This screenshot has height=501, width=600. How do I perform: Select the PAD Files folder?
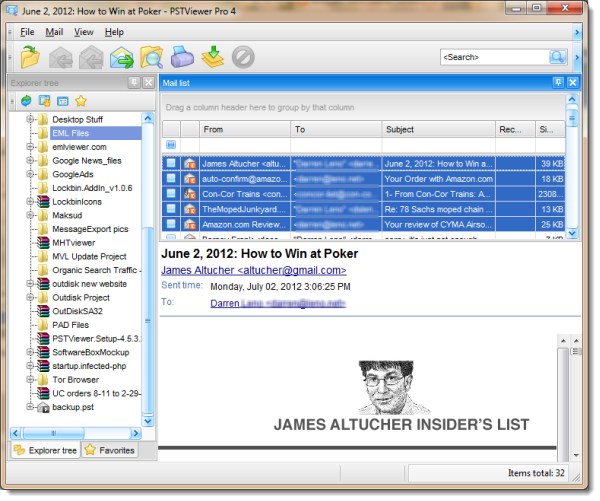[70, 325]
